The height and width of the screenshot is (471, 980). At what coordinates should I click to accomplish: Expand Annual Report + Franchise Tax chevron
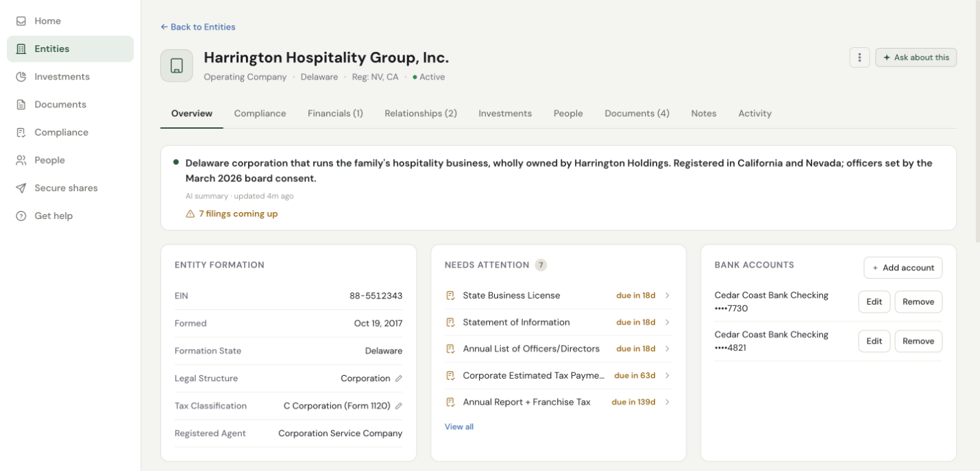(667, 403)
